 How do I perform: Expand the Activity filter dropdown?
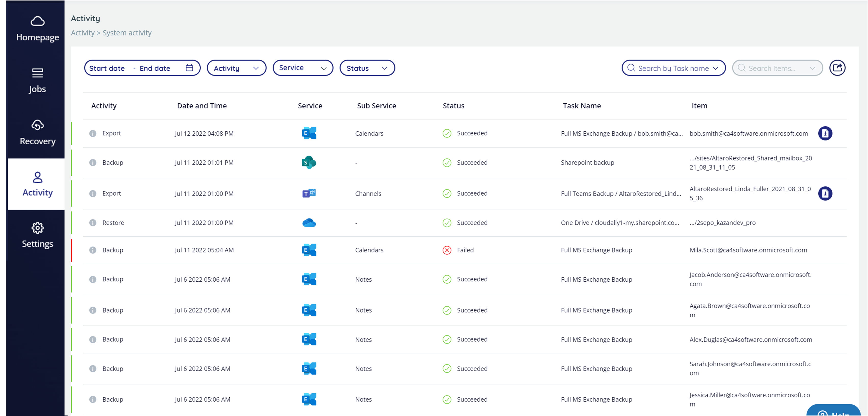[236, 68]
